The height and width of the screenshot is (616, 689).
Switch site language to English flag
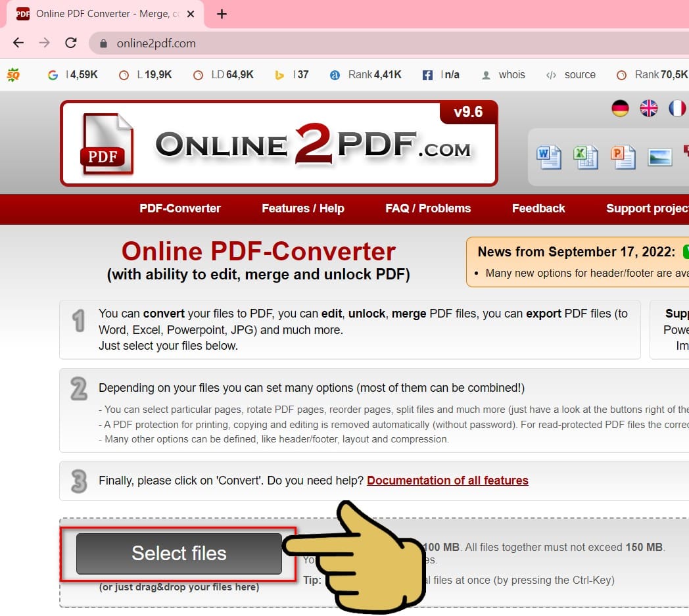[649, 108]
